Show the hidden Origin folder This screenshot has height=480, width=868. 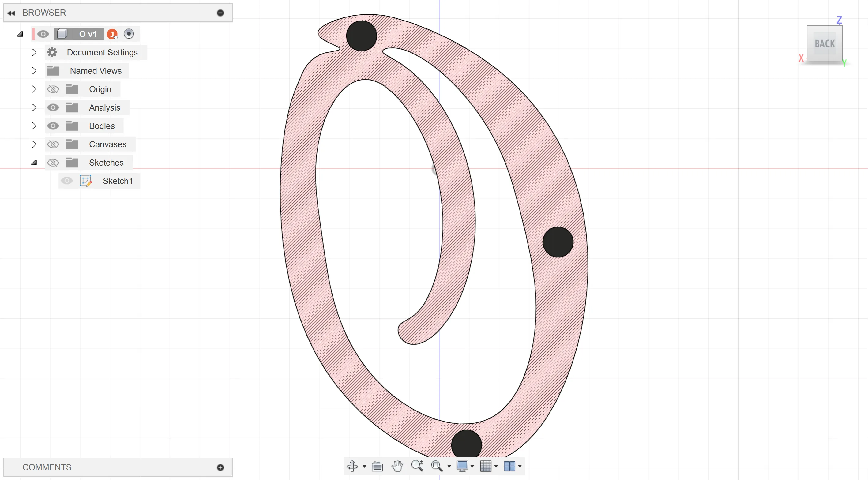coord(53,89)
